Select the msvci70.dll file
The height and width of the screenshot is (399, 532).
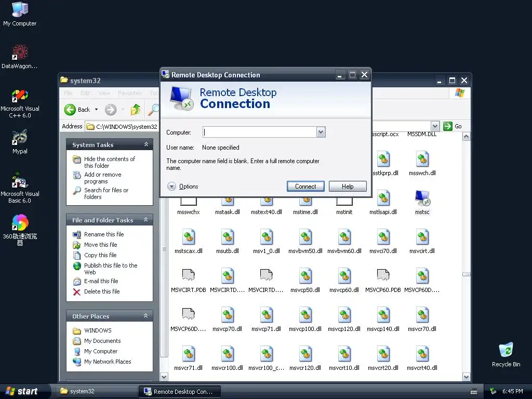click(383, 242)
